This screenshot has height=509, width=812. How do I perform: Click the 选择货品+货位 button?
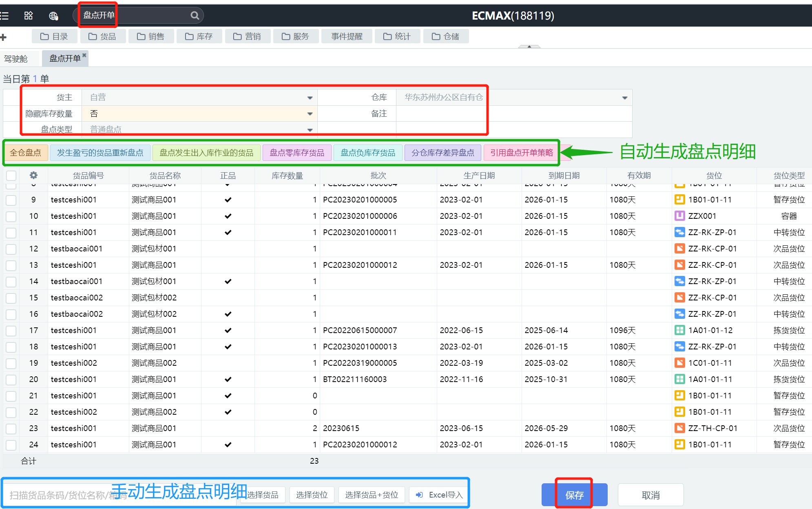(372, 495)
